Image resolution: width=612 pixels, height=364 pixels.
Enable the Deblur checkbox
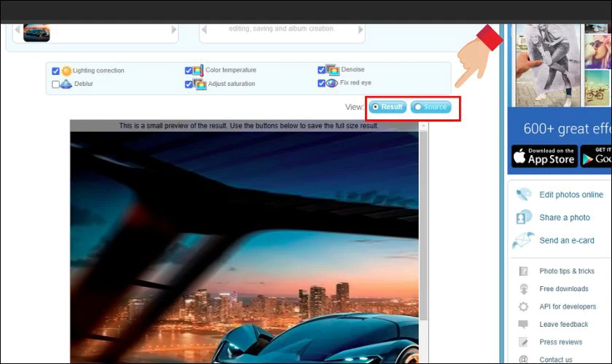[55, 84]
